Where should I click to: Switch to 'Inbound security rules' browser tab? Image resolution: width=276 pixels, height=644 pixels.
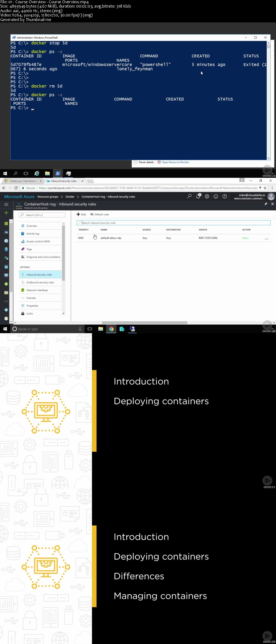coord(63,181)
